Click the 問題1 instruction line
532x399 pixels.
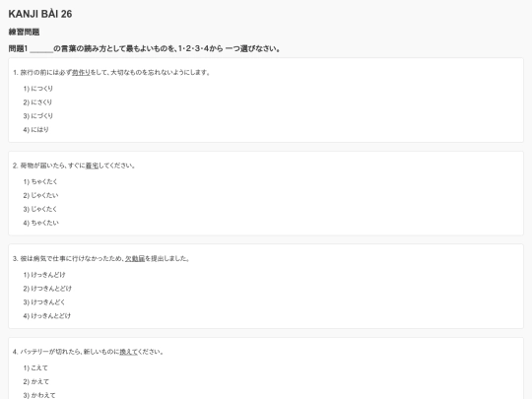click(145, 48)
